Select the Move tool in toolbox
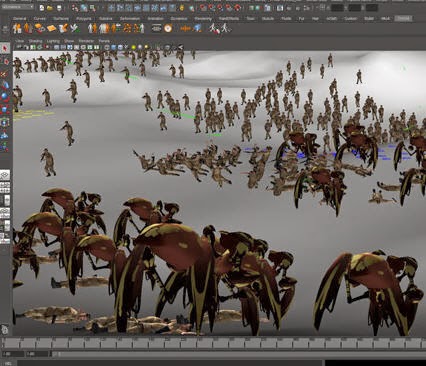Image resolution: width=426 pixels, height=366 pixels. pyautogui.click(x=5, y=85)
